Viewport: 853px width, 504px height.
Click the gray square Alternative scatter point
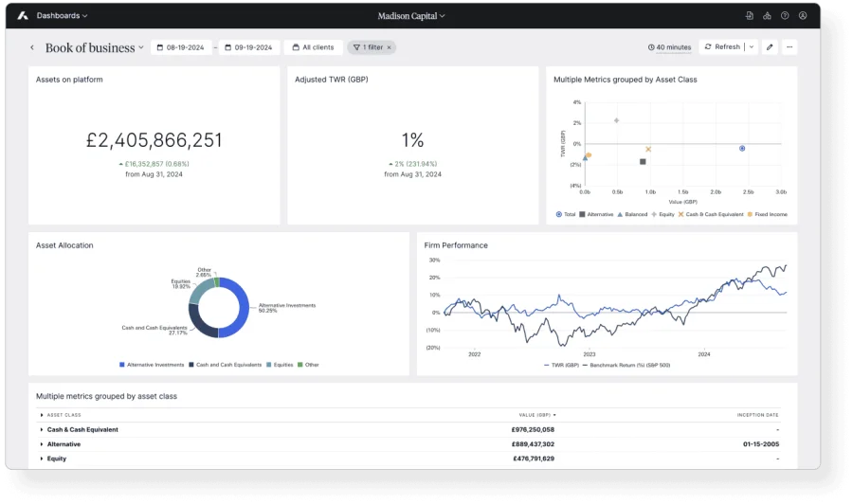click(x=643, y=161)
